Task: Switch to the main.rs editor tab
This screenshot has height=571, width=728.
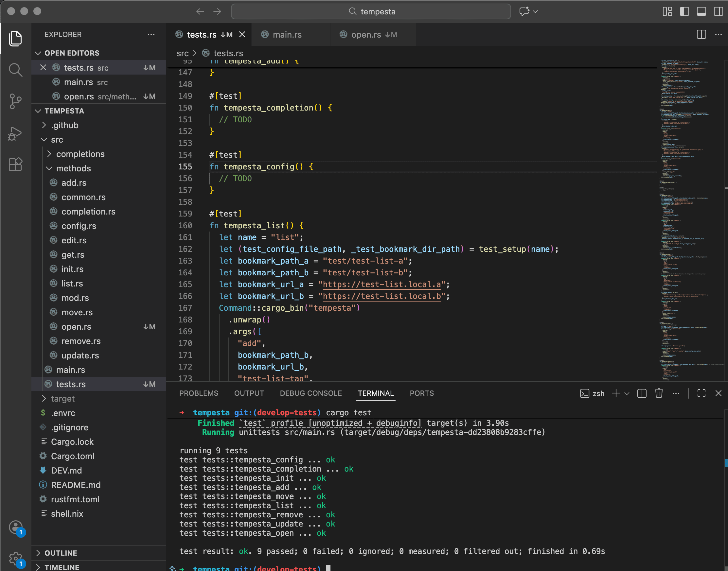Action: click(287, 34)
